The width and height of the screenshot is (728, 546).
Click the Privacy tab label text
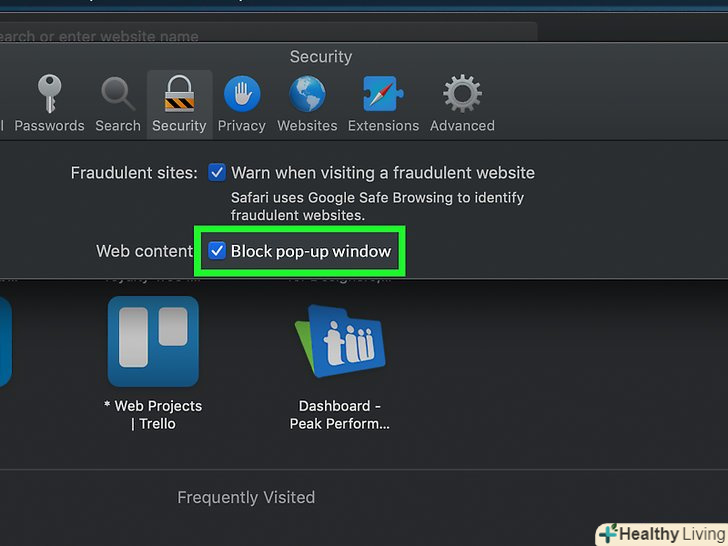point(241,126)
